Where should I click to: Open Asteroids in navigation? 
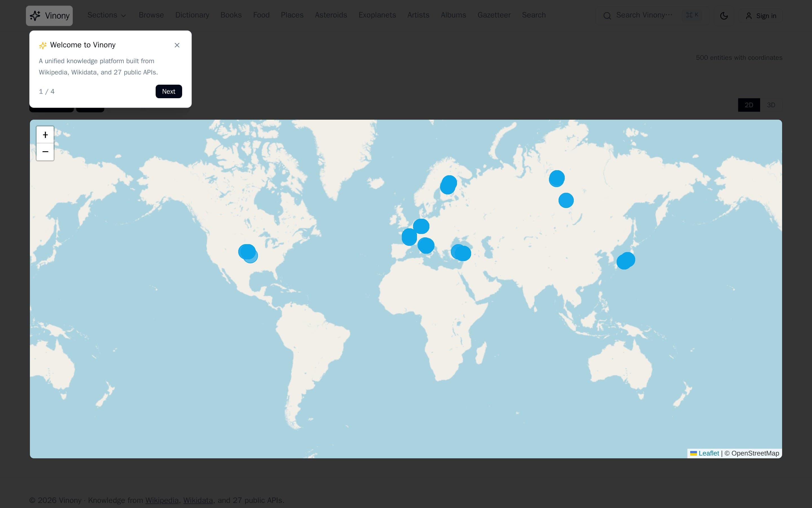(331, 15)
